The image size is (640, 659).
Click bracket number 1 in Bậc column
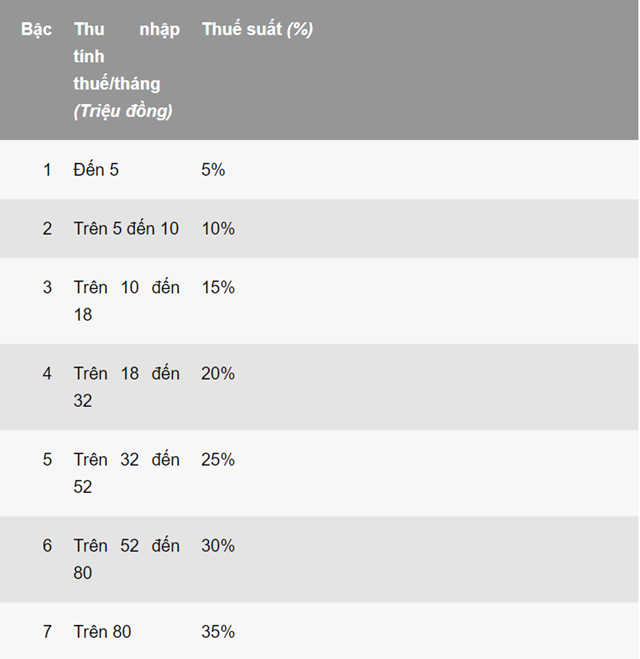click(x=47, y=170)
